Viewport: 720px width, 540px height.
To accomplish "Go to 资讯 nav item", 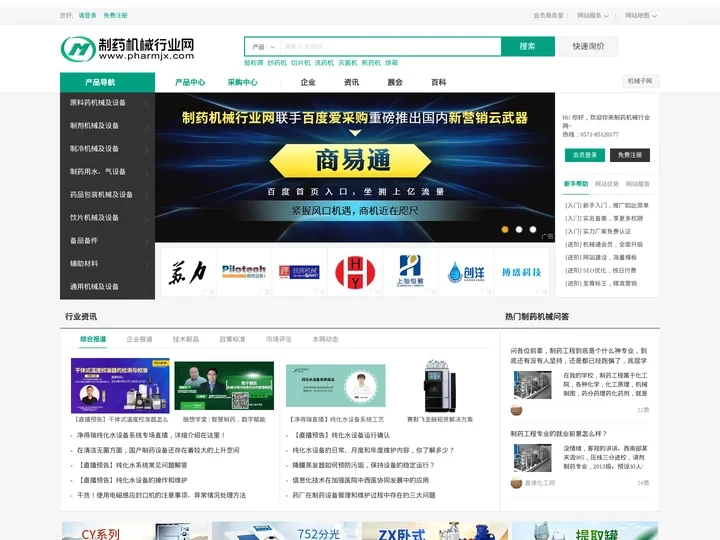I will 351,83.
